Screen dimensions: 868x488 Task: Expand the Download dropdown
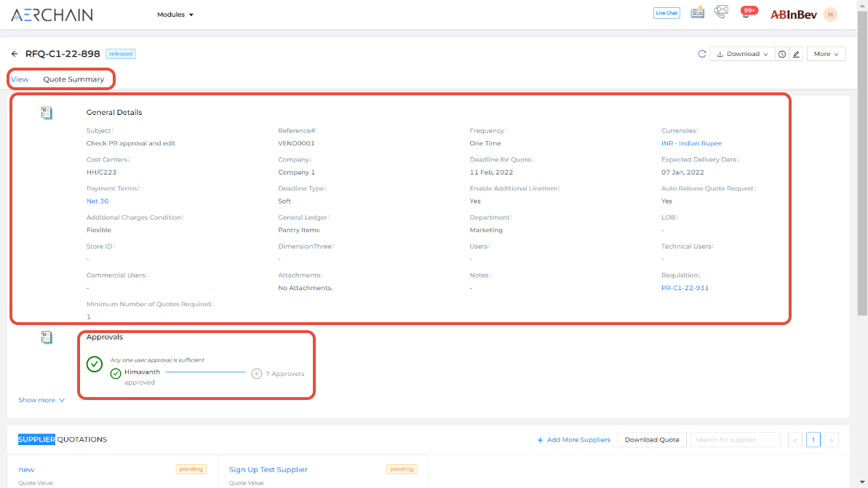pos(742,54)
